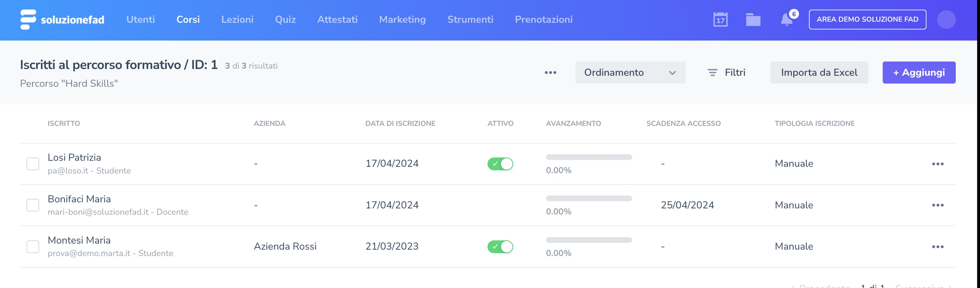Sort by Data di Iscrizione column header

click(x=400, y=124)
